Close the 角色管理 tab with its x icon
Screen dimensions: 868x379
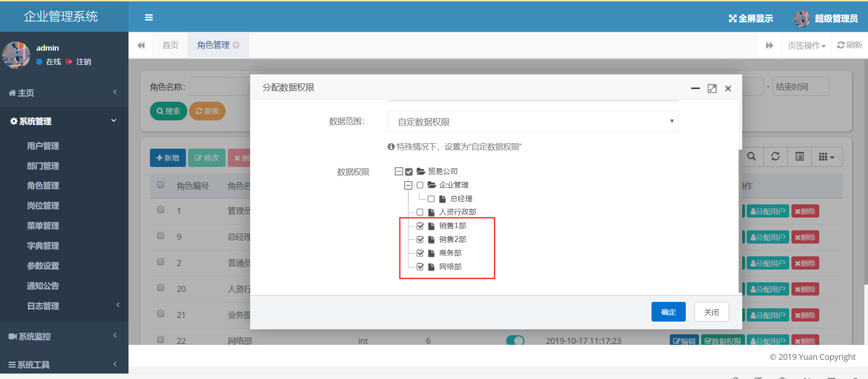pyautogui.click(x=236, y=45)
